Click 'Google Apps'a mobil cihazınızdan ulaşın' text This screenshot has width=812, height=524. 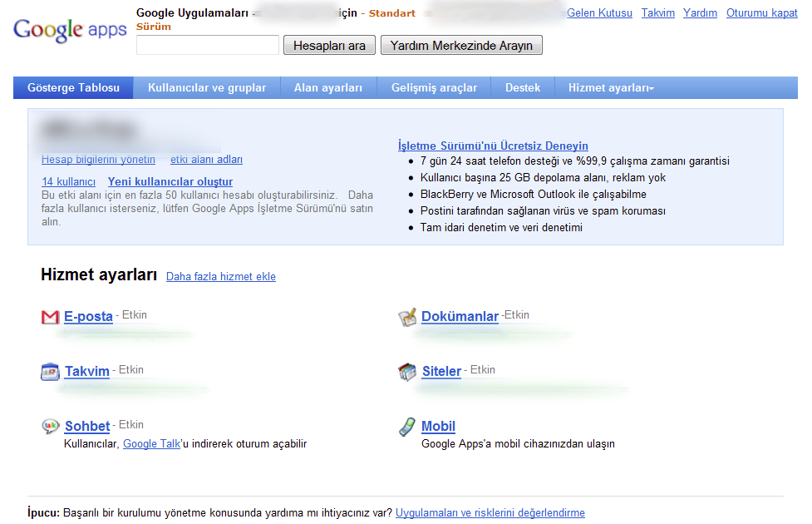[x=519, y=444]
